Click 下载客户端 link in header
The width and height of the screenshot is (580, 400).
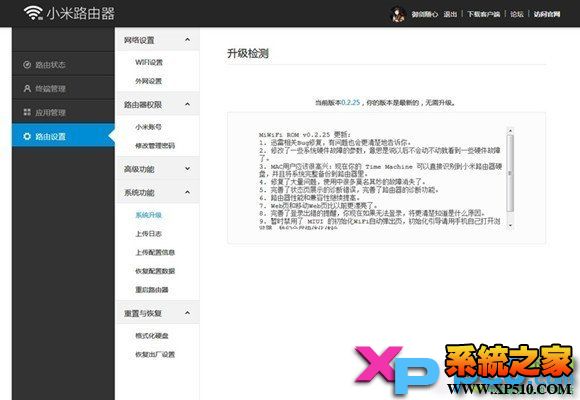pos(483,14)
